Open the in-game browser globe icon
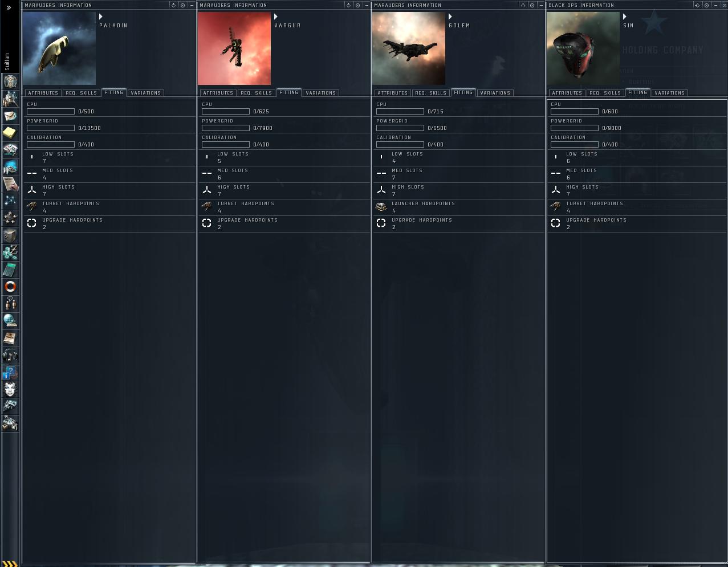 point(10,321)
